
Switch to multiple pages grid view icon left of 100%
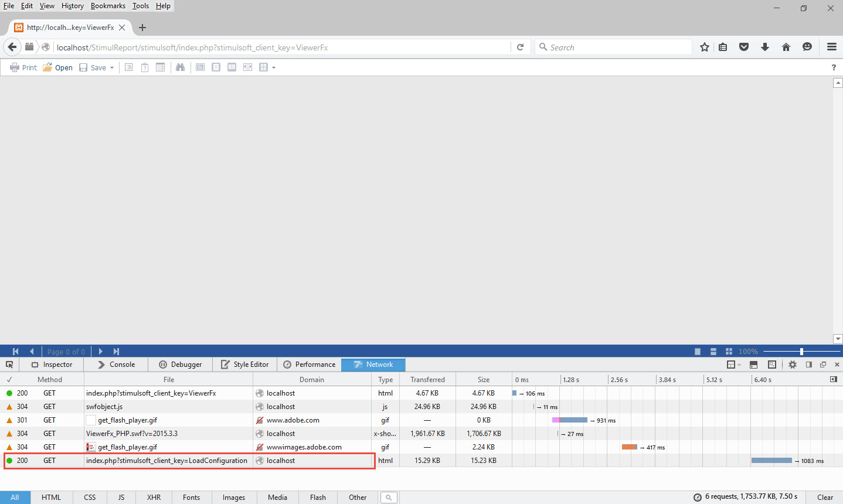point(729,352)
